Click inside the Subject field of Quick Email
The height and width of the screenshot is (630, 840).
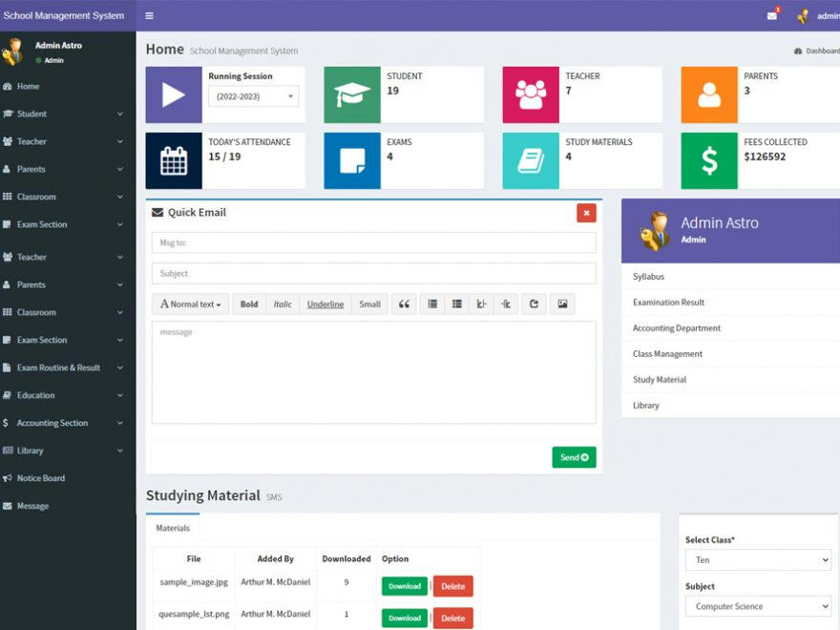[372, 275]
